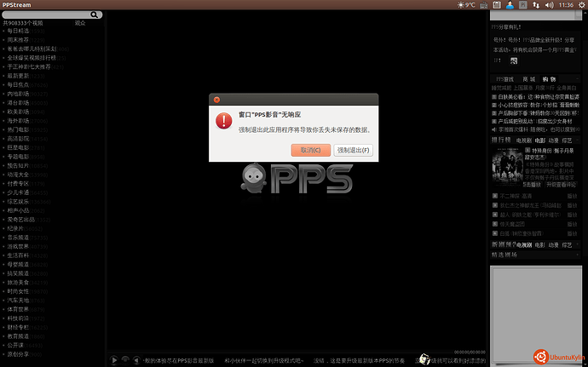Click the play icon beside 特殊身份
588x367 pixels.
coord(527,150)
